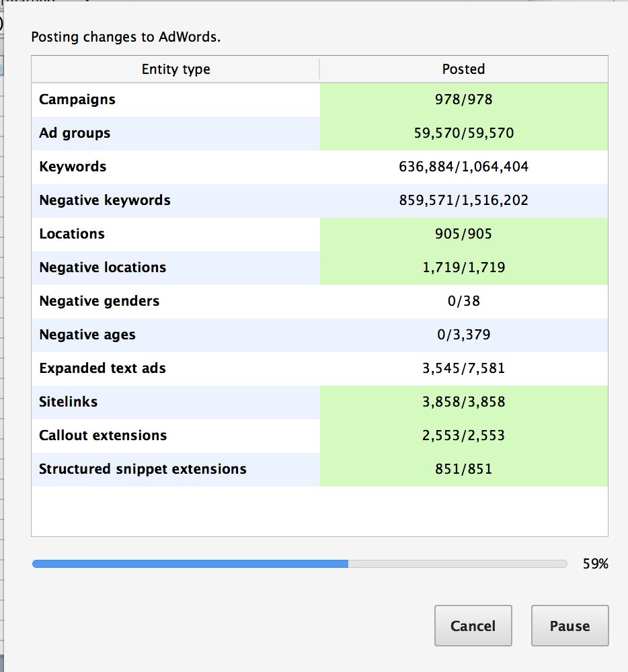Click the 2,553/2,553 callout value
The image size is (628, 672).
[x=463, y=435]
